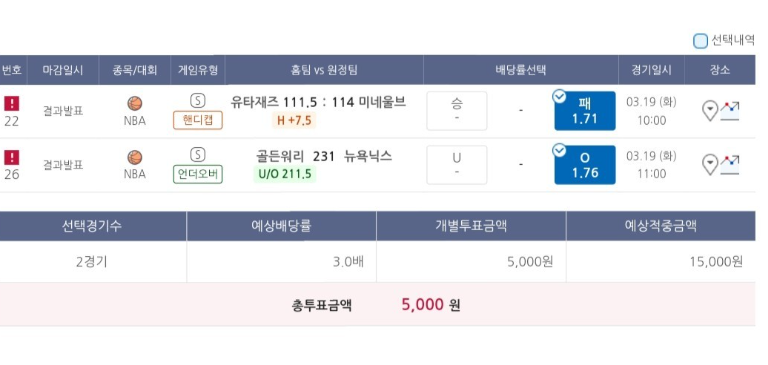
Task: Click circled S icon in game 22 row
Action: [197, 101]
